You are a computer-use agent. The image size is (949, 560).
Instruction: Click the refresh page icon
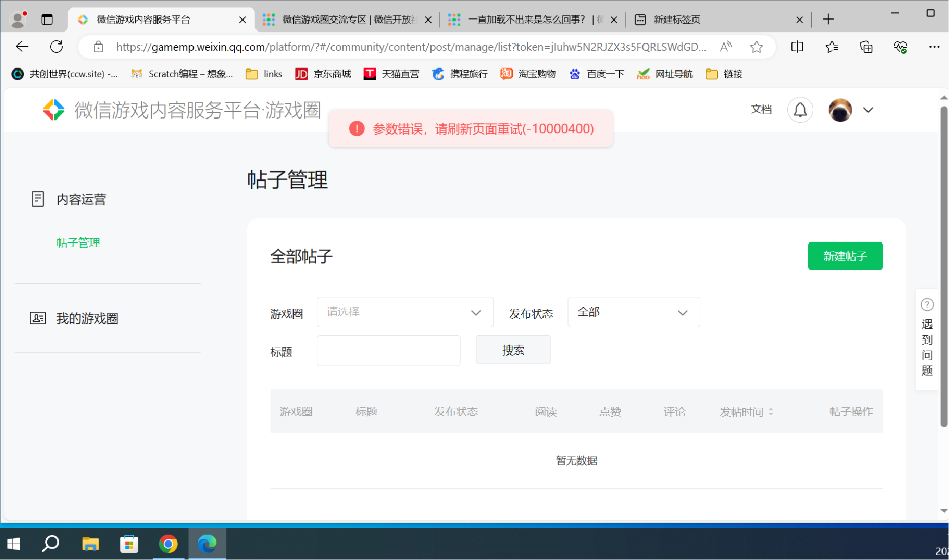click(x=56, y=46)
